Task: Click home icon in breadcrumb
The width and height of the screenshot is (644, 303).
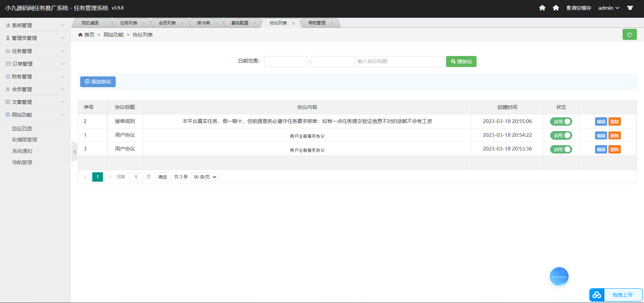Action: [x=80, y=35]
